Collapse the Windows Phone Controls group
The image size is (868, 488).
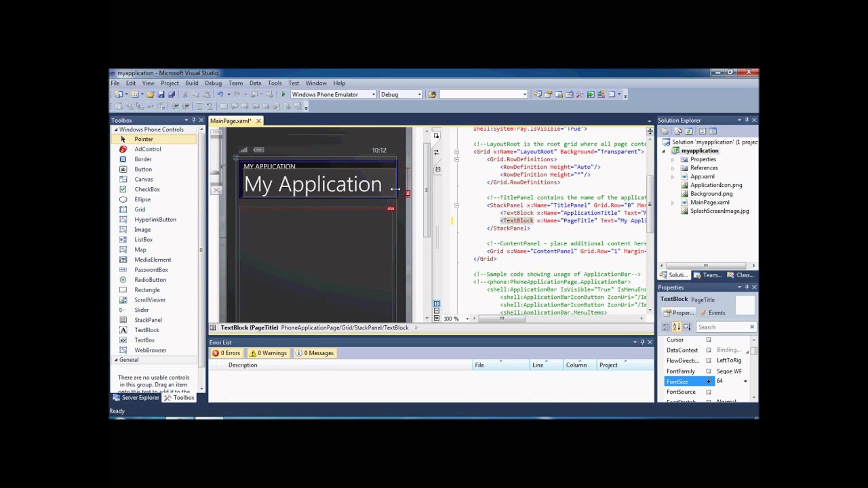[x=116, y=129]
